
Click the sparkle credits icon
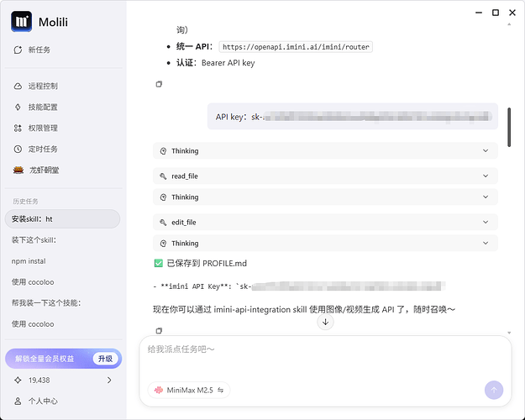18,381
